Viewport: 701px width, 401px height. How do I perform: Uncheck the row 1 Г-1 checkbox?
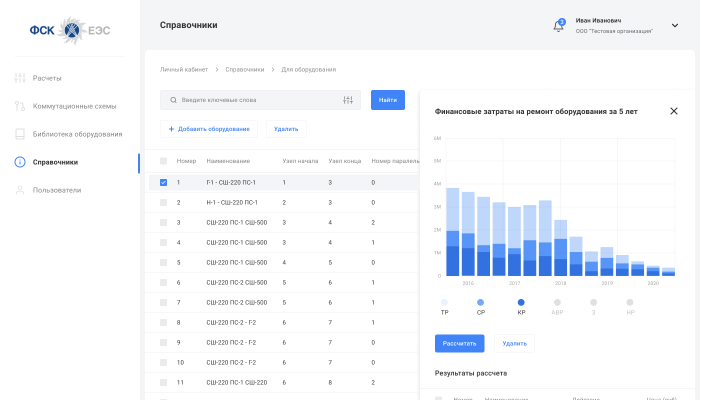click(x=164, y=182)
